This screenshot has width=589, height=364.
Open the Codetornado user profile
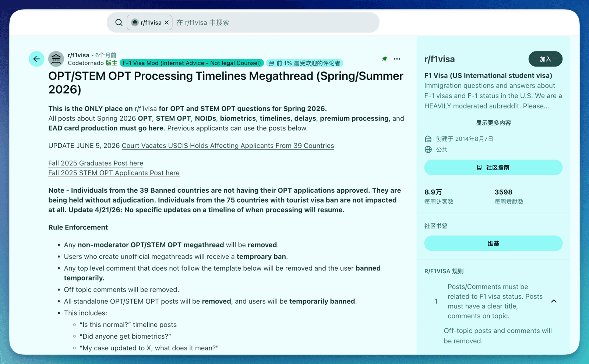pos(86,63)
